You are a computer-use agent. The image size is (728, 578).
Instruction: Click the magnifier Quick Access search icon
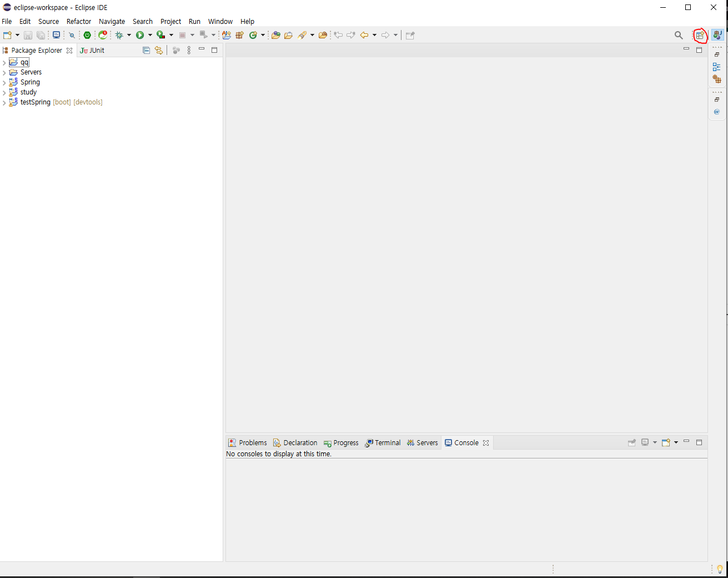[679, 35]
